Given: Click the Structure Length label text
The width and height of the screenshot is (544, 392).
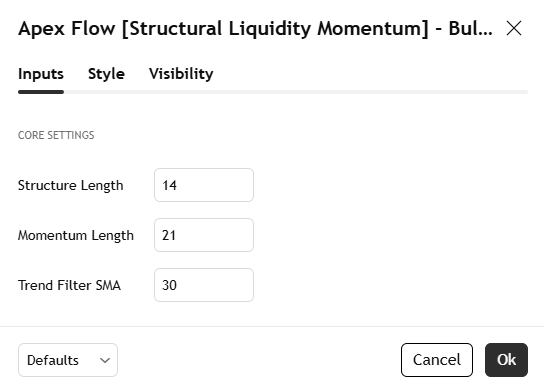Looking at the screenshot, I should (71, 186).
